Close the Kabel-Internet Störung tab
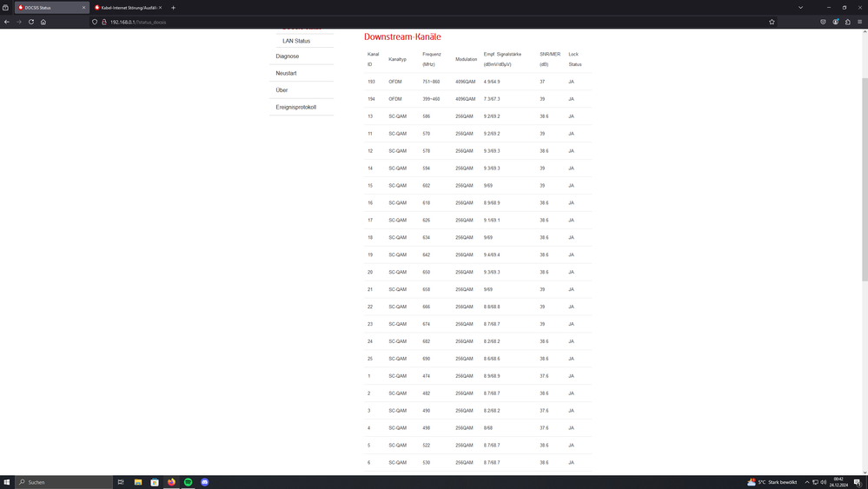The height and width of the screenshot is (489, 868). (x=161, y=8)
